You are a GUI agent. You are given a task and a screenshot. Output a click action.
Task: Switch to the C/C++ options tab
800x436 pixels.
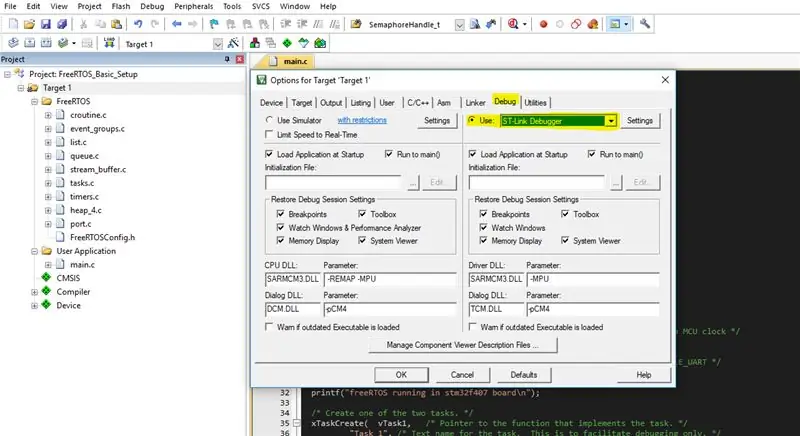click(418, 102)
